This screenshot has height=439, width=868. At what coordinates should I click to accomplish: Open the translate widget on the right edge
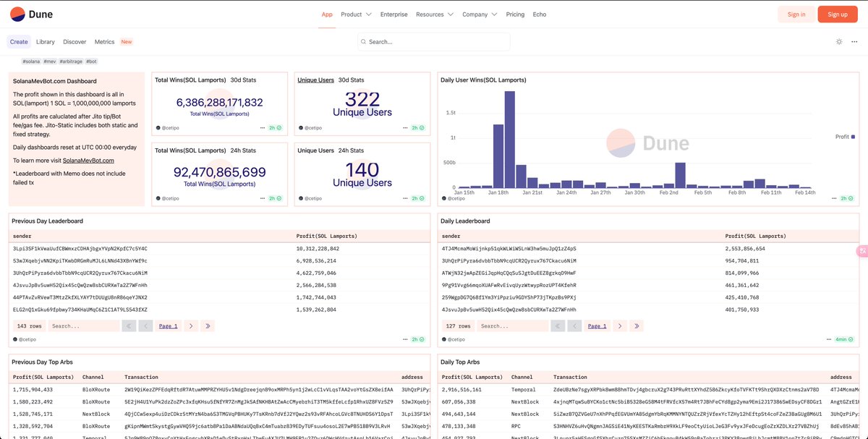(862, 250)
